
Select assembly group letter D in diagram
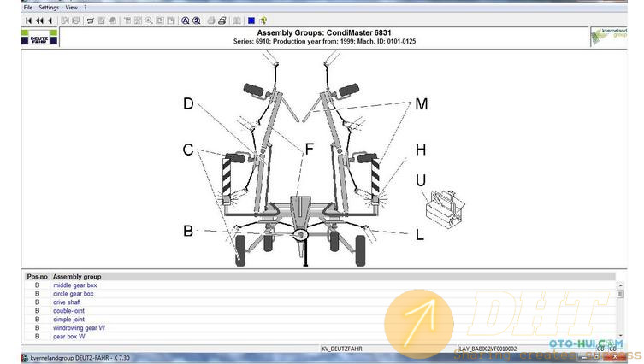click(x=188, y=103)
